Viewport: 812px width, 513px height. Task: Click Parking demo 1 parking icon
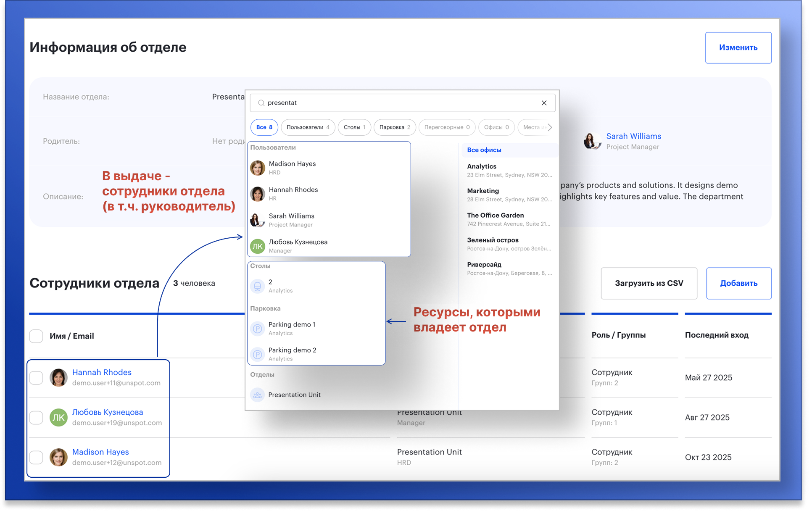[257, 329]
